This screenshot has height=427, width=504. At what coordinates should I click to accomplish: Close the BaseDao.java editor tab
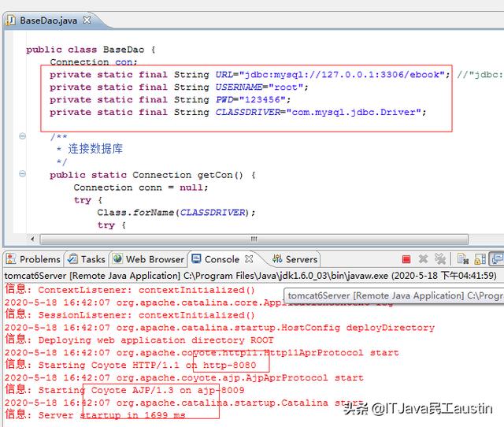(x=87, y=20)
